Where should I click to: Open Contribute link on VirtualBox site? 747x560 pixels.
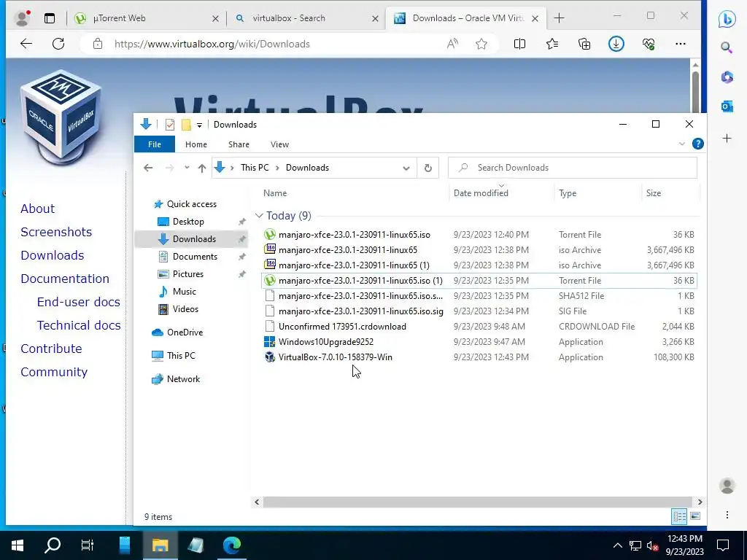tap(51, 349)
